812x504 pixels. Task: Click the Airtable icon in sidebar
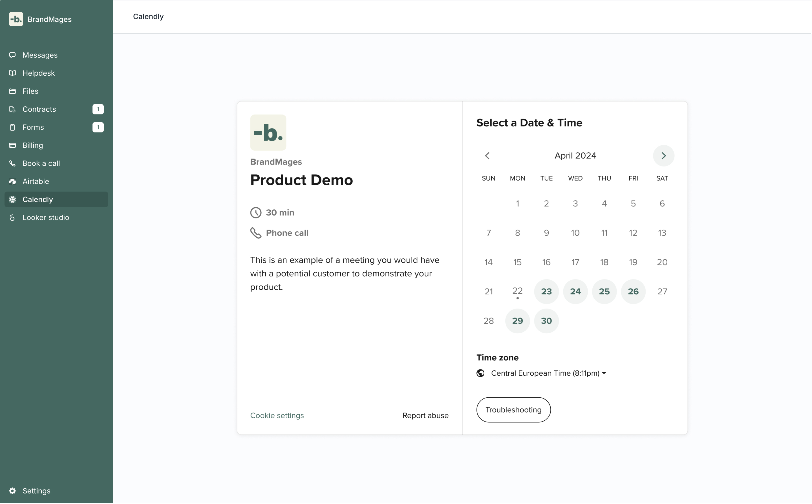pos(12,181)
